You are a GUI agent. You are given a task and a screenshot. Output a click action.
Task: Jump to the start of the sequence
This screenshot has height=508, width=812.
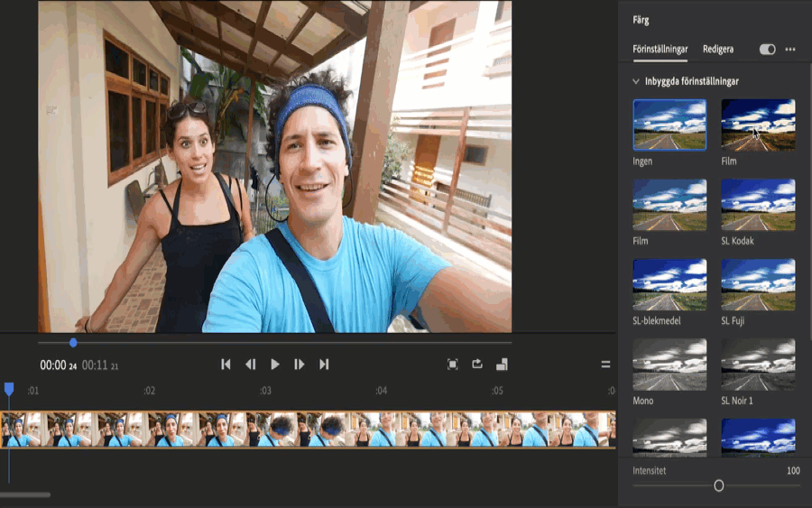tap(226, 365)
